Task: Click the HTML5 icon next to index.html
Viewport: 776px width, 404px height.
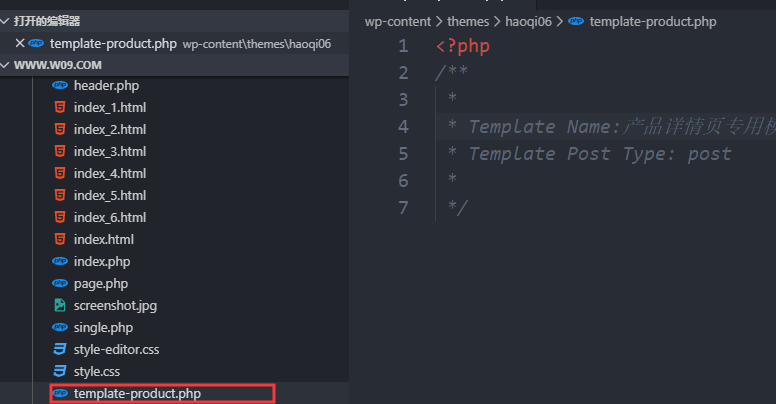Action: 59,240
